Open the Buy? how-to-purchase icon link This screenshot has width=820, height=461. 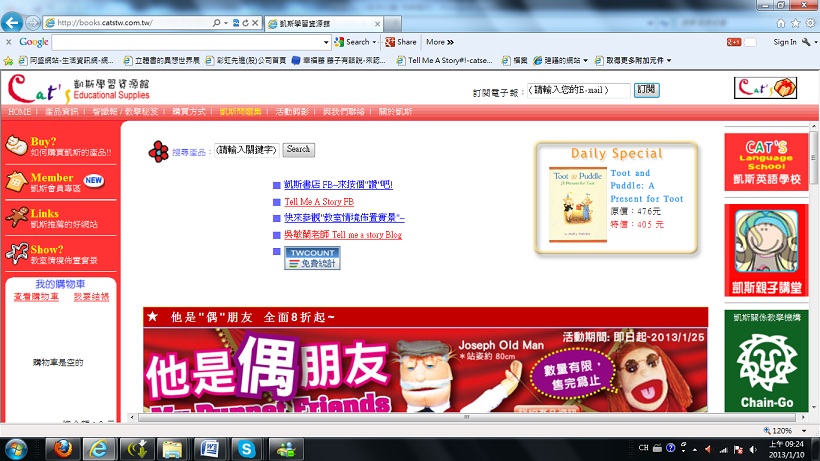point(17,146)
